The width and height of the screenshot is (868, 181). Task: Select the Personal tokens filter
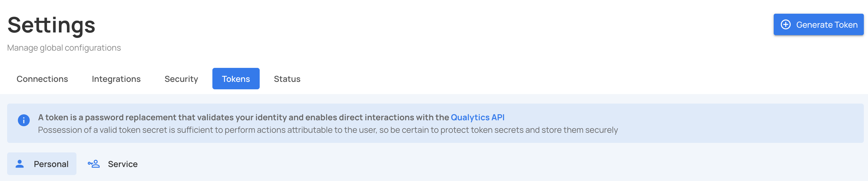click(41, 164)
